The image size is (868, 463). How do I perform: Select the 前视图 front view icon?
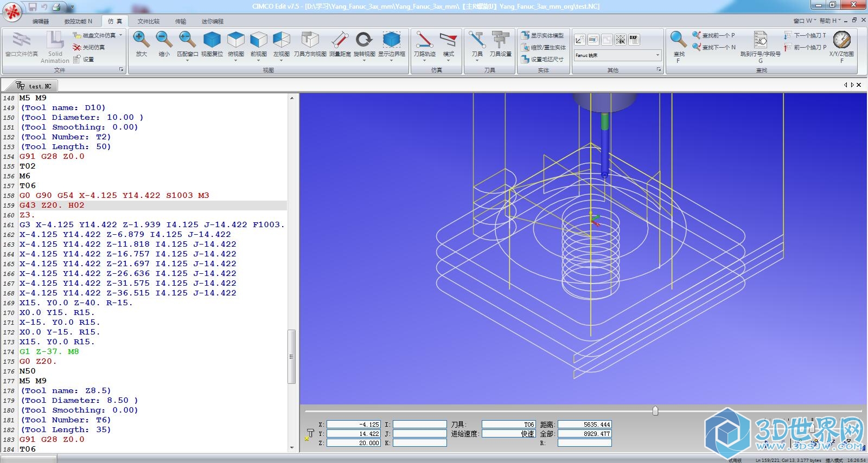(258, 41)
